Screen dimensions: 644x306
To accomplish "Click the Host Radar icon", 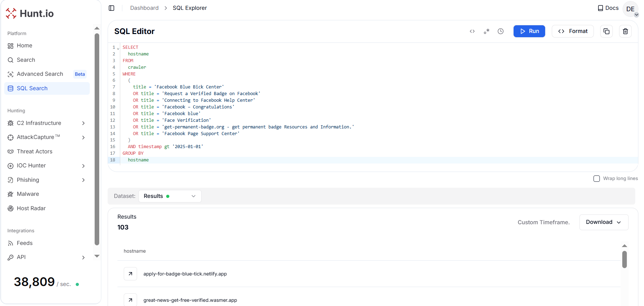I will (11, 208).
